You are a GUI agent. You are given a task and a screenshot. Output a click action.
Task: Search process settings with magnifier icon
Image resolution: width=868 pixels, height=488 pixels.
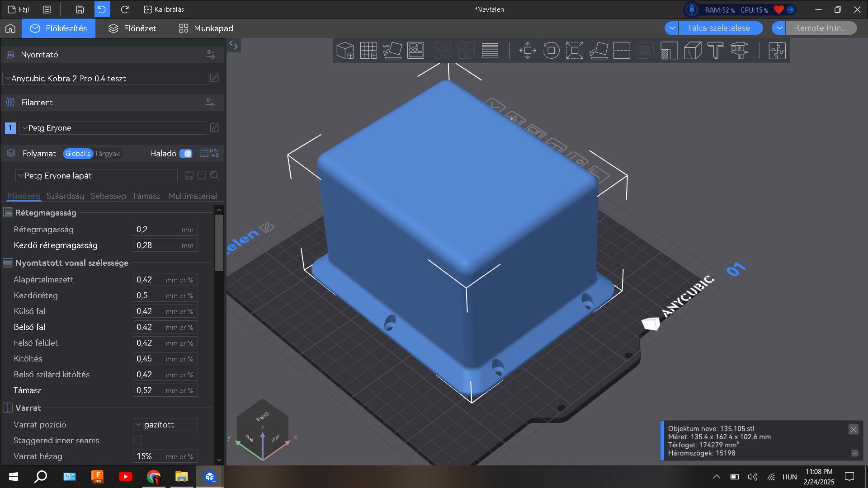(215, 175)
